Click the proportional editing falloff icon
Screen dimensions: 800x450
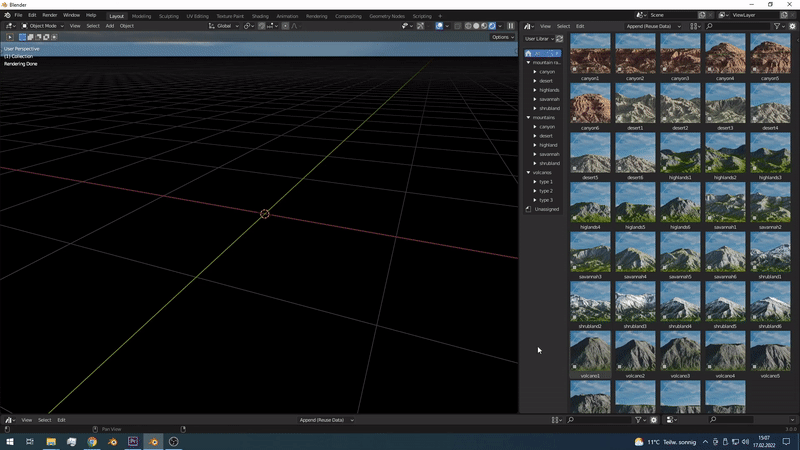pyautogui.click(x=294, y=26)
